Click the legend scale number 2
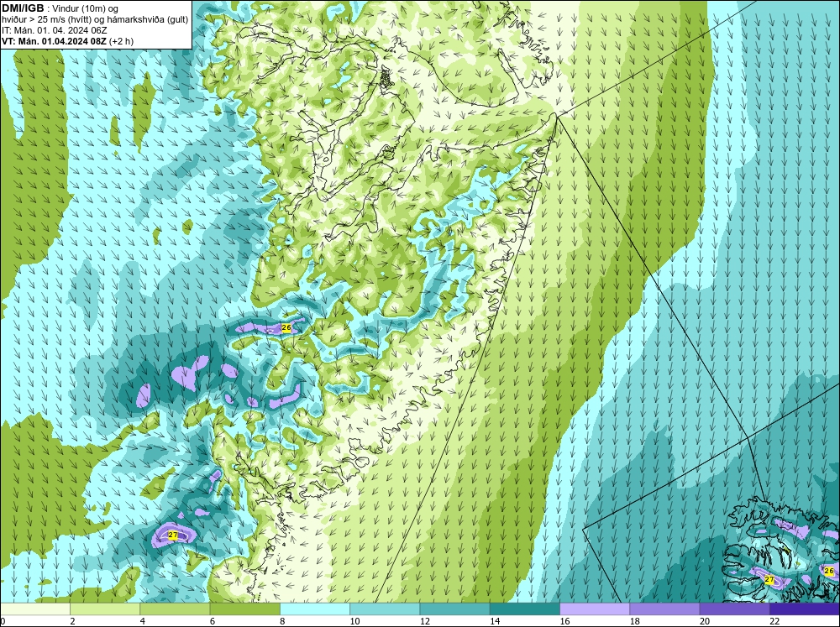The height and width of the screenshot is (627, 840). (x=72, y=621)
